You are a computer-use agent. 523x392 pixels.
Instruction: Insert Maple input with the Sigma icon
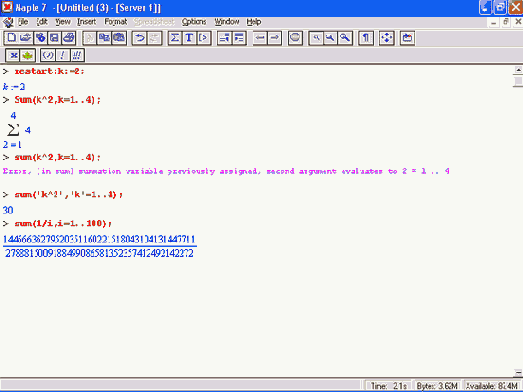pyautogui.click(x=175, y=38)
